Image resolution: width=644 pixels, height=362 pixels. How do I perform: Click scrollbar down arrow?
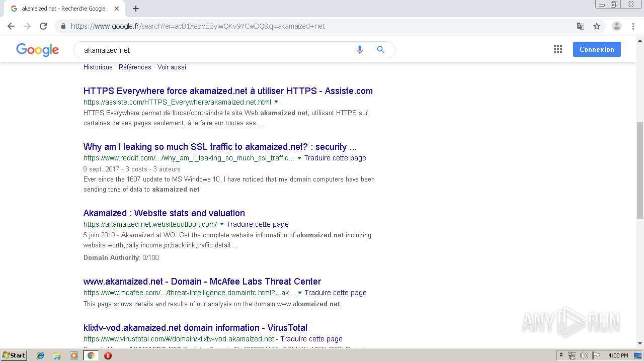[x=639, y=344]
